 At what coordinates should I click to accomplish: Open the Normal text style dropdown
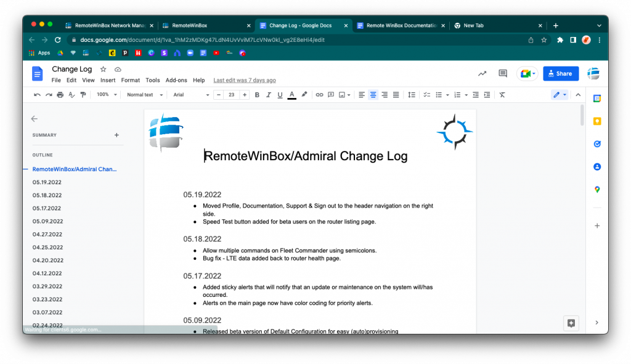click(x=144, y=95)
